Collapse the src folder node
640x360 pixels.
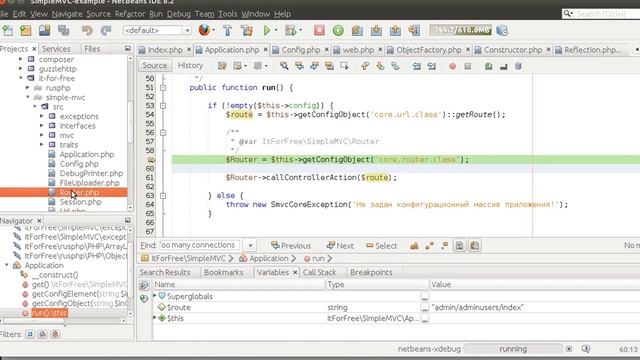tap(35, 107)
